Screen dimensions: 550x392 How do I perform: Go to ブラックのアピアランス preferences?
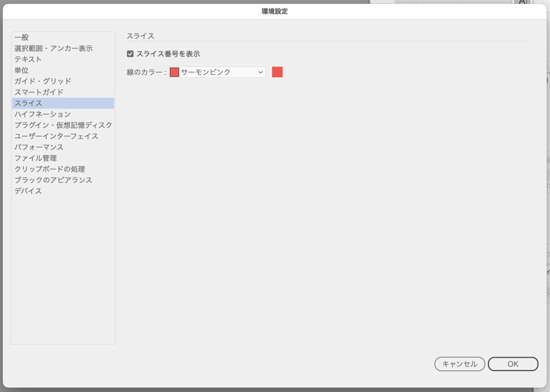(x=54, y=180)
